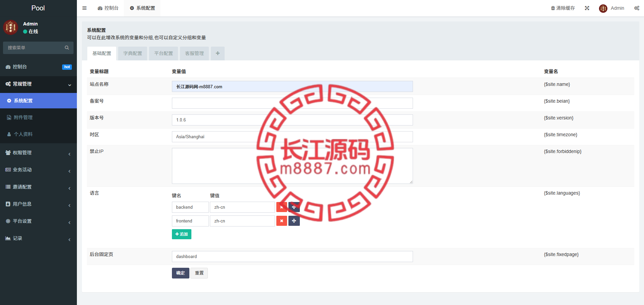644x305 pixels.
Task: Click the 时区 field with Asia/Shanghai
Action: [x=292, y=137]
